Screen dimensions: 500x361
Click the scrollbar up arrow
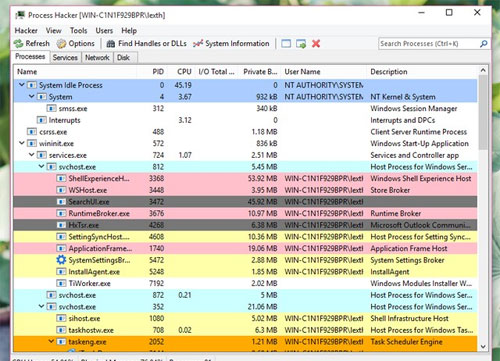[483, 70]
